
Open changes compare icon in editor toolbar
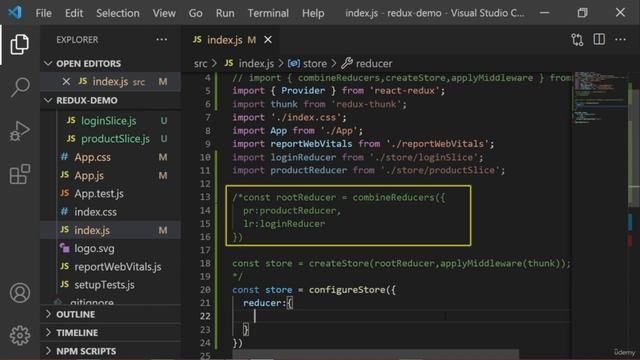click(x=577, y=40)
